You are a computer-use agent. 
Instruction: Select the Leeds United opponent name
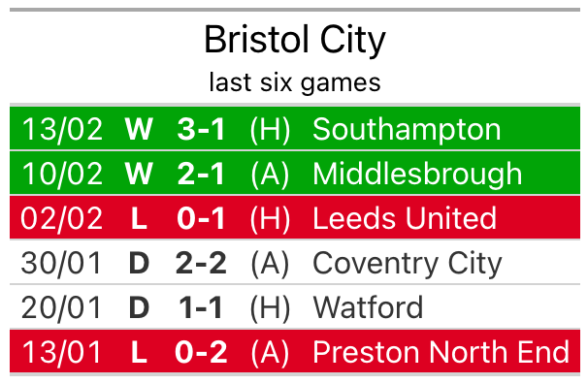point(405,217)
